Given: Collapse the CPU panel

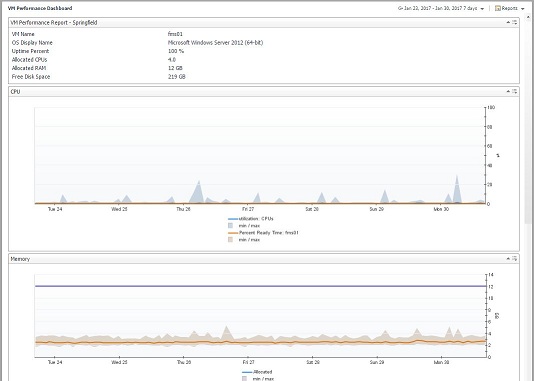Looking at the screenshot, I should tap(508, 91).
